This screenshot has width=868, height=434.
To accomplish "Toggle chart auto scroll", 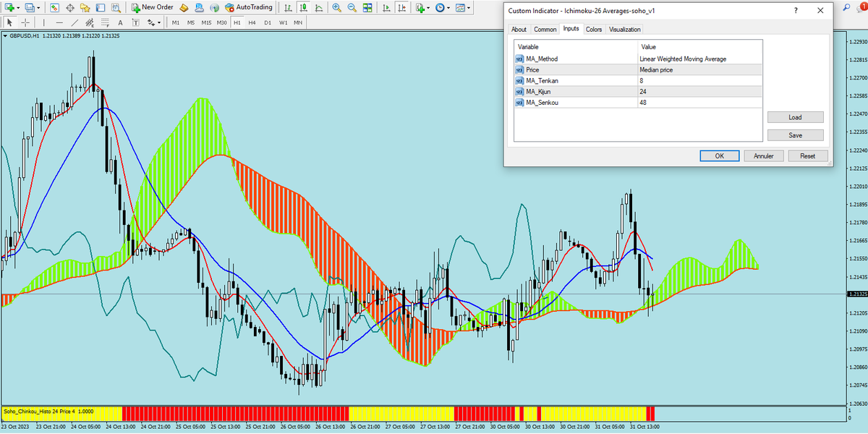I will point(386,7).
